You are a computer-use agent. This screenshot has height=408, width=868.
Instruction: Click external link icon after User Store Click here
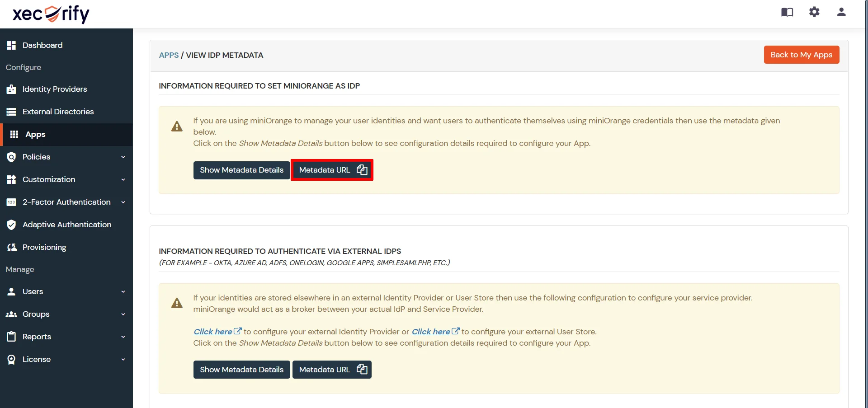tap(456, 331)
